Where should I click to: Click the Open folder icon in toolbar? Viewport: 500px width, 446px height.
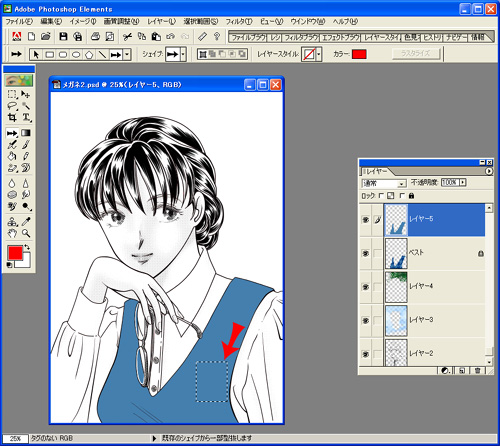[x=46, y=36]
